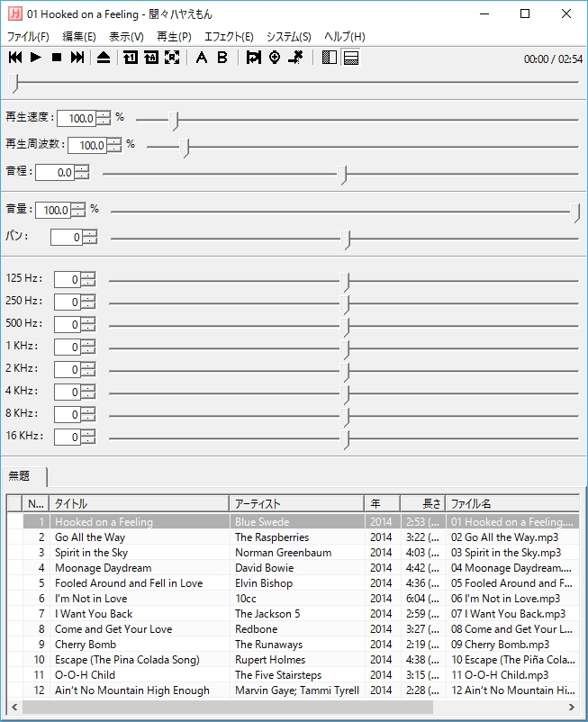Screen dimensions: 588x722
Task: Stop playback with the square icon
Action: (57, 57)
